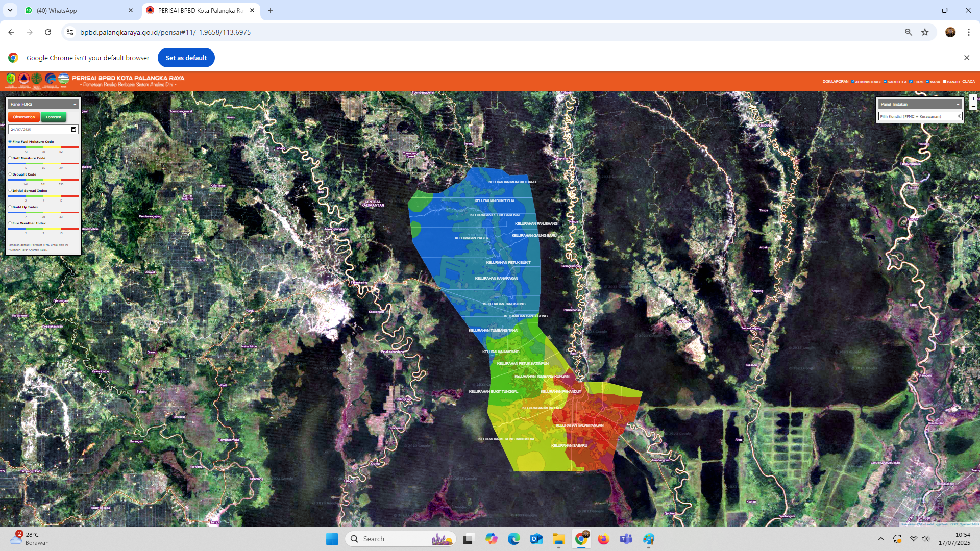Collapse the Panel FDRS with its minus
The image size is (980, 551).
(x=75, y=104)
